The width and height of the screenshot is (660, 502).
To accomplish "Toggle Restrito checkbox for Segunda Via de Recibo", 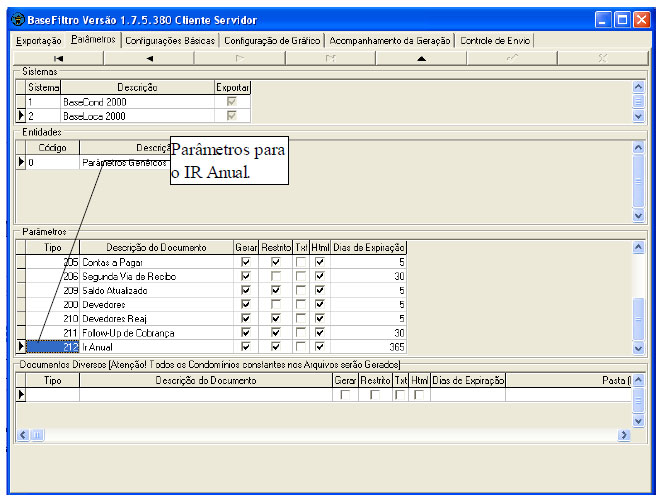I will click(275, 276).
